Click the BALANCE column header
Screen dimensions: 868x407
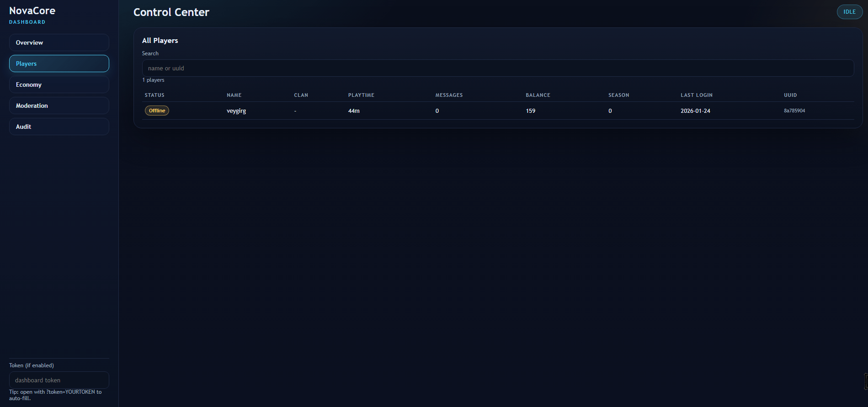point(538,95)
